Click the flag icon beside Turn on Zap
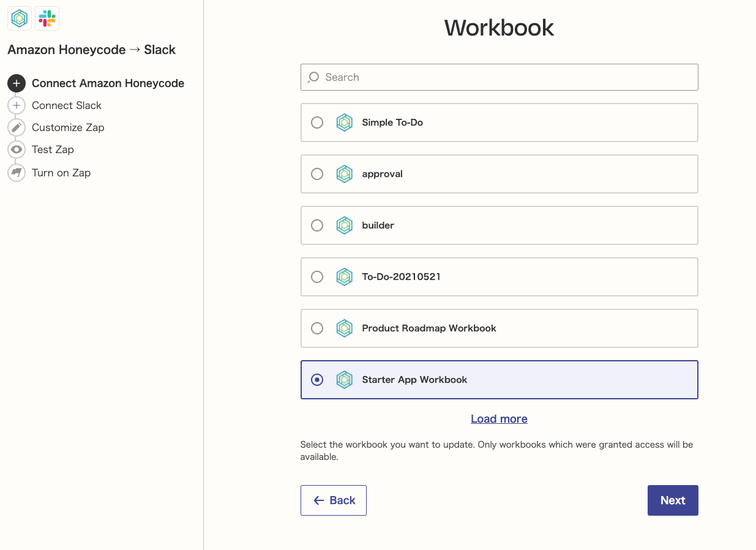This screenshot has width=756, height=550. point(16,173)
